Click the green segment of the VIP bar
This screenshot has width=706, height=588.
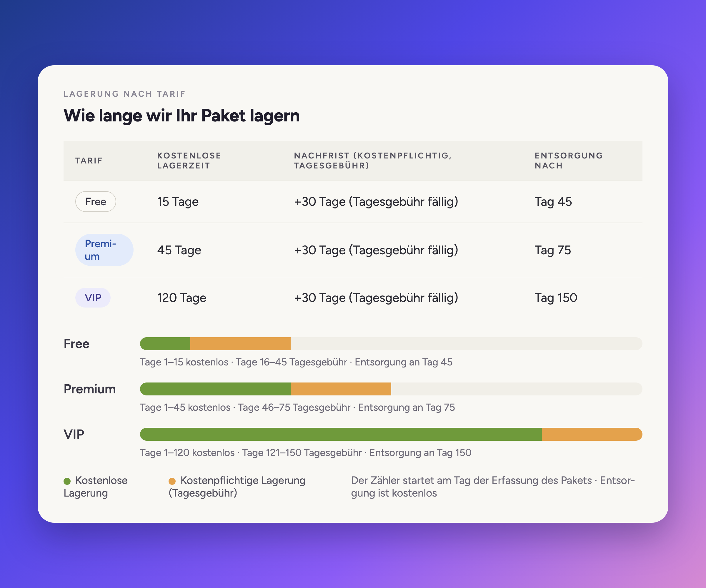click(341, 434)
